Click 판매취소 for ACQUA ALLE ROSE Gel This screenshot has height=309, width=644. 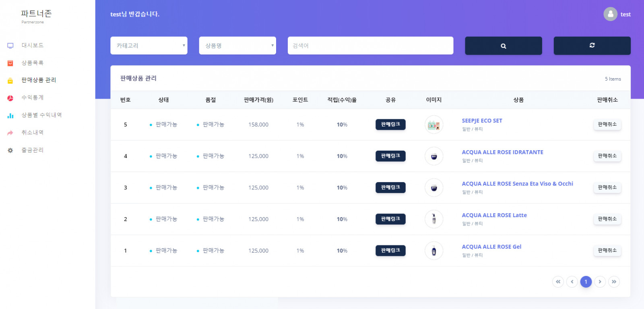[607, 251]
